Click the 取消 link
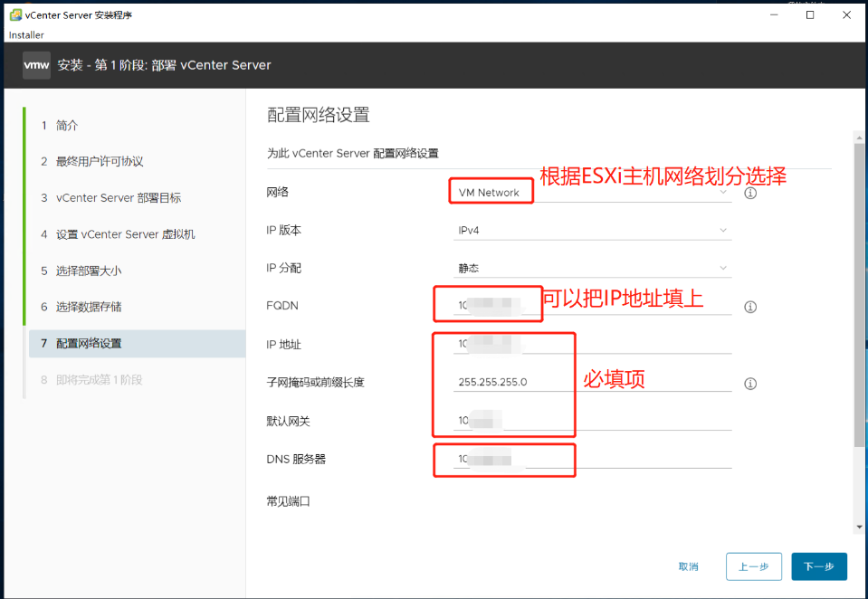 coord(689,566)
